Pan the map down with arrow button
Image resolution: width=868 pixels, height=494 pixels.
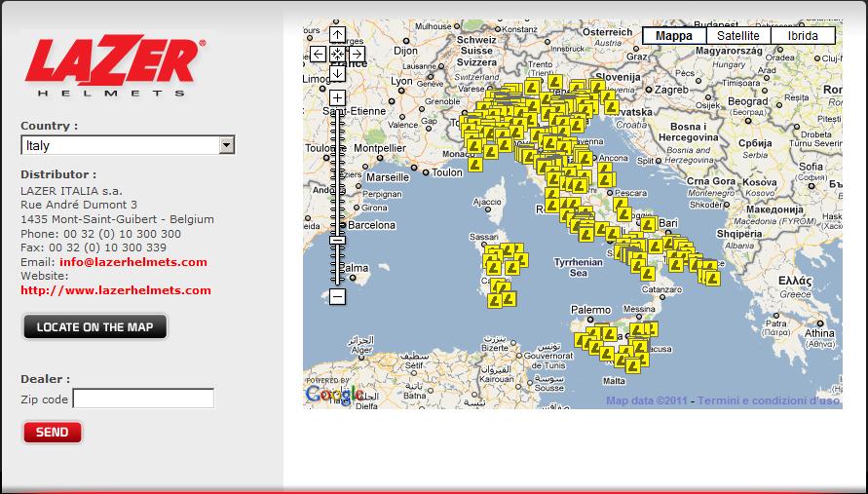[x=337, y=73]
